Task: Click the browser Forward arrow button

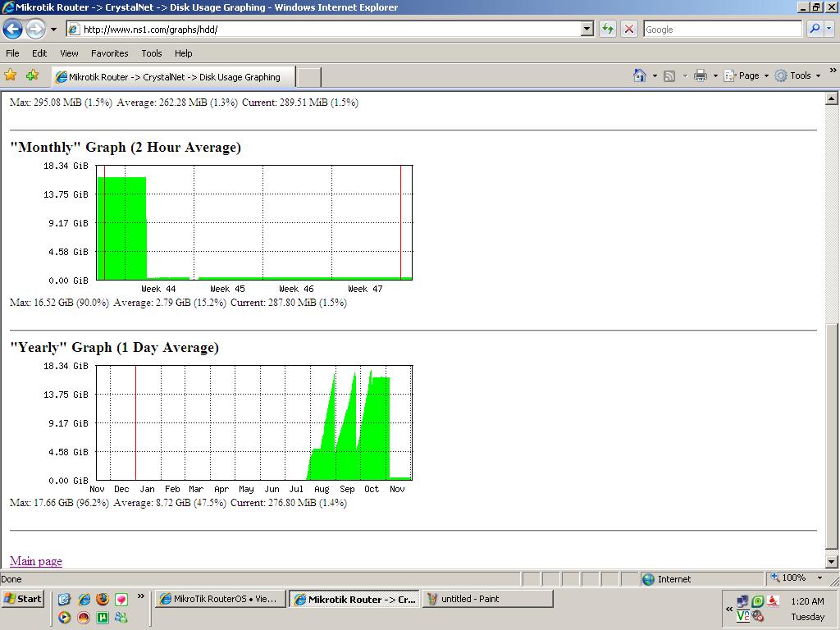Action: point(36,29)
